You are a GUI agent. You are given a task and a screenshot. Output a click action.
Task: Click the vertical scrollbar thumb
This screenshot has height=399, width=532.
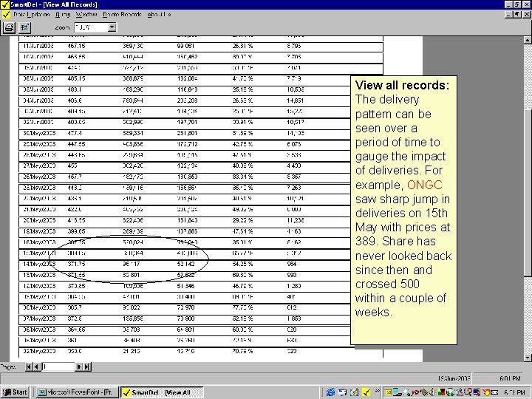528,194
